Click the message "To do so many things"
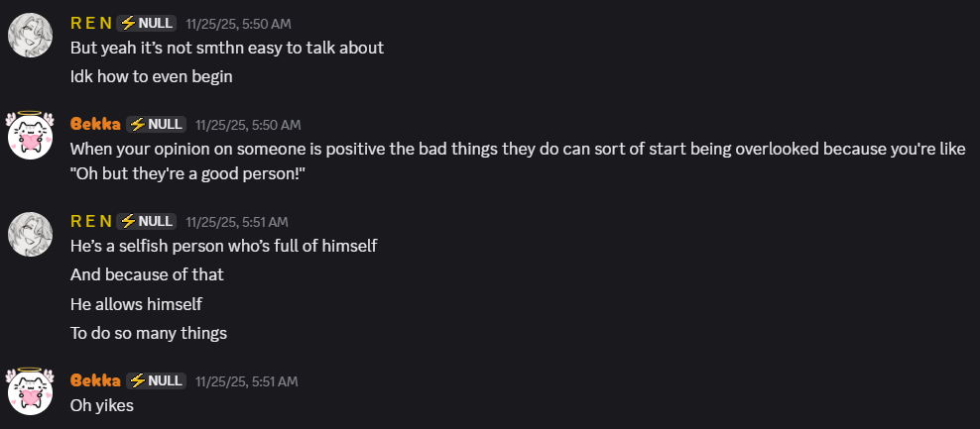The height and width of the screenshot is (429, 980). [149, 333]
